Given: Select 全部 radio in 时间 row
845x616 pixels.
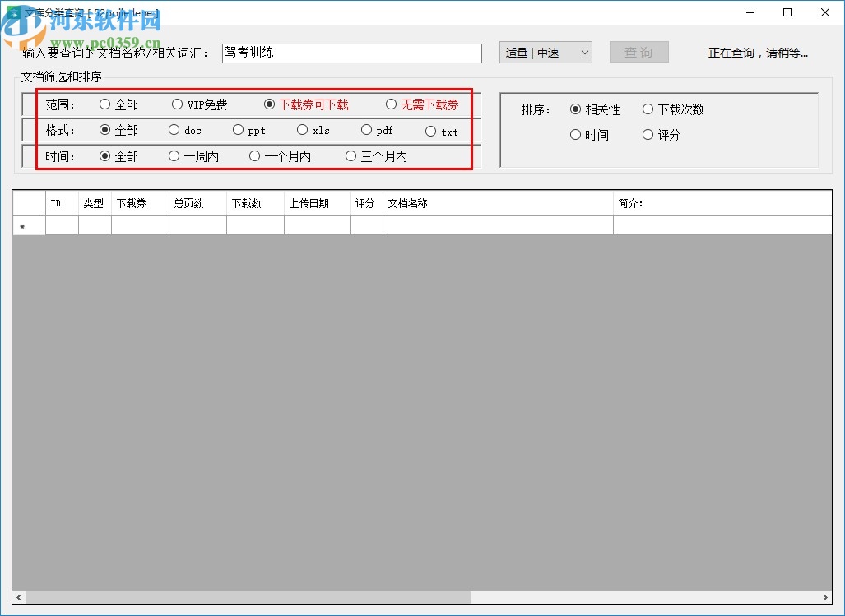Looking at the screenshot, I should [118, 156].
